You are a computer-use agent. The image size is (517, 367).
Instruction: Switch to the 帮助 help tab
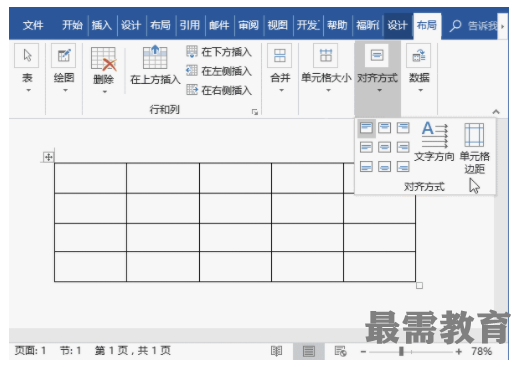[x=337, y=25]
